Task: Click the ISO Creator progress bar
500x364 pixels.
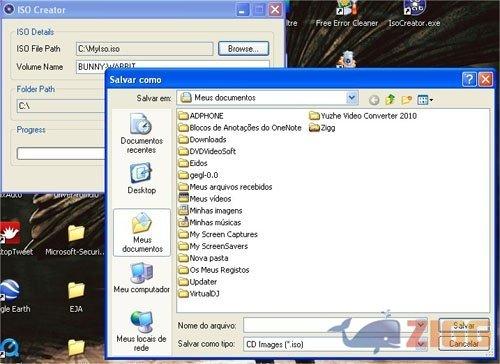Action: [x=61, y=154]
